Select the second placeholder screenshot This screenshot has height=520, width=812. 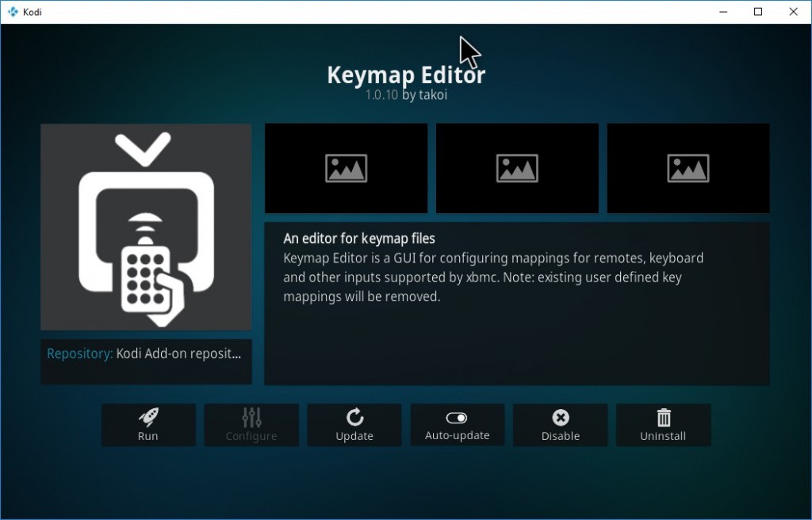coord(517,167)
